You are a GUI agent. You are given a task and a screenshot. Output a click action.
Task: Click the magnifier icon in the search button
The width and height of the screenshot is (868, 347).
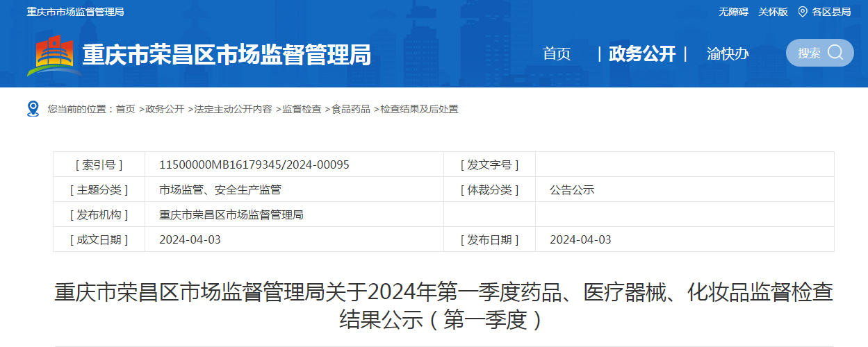835,53
